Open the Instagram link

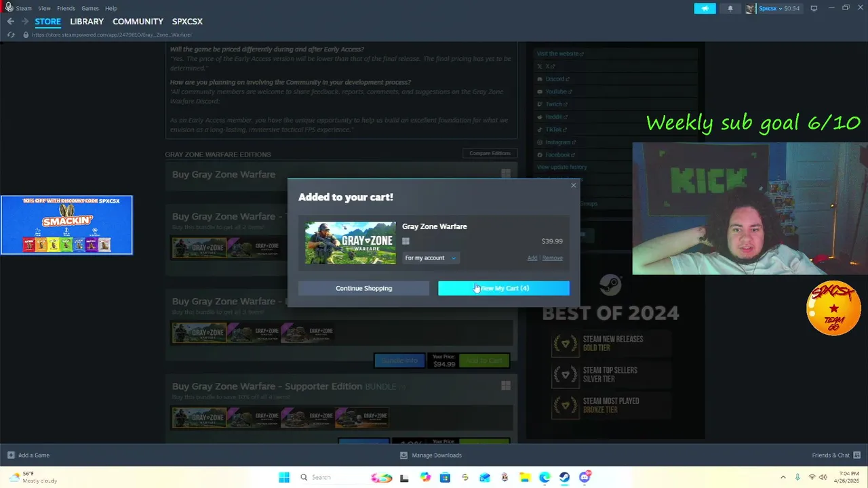coord(556,142)
